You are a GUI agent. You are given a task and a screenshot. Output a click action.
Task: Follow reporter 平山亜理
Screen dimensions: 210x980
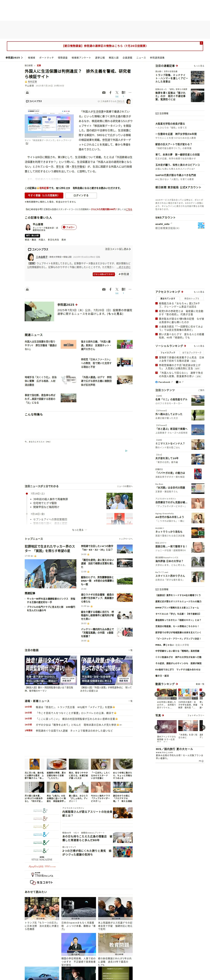pyautogui.click(x=69, y=227)
